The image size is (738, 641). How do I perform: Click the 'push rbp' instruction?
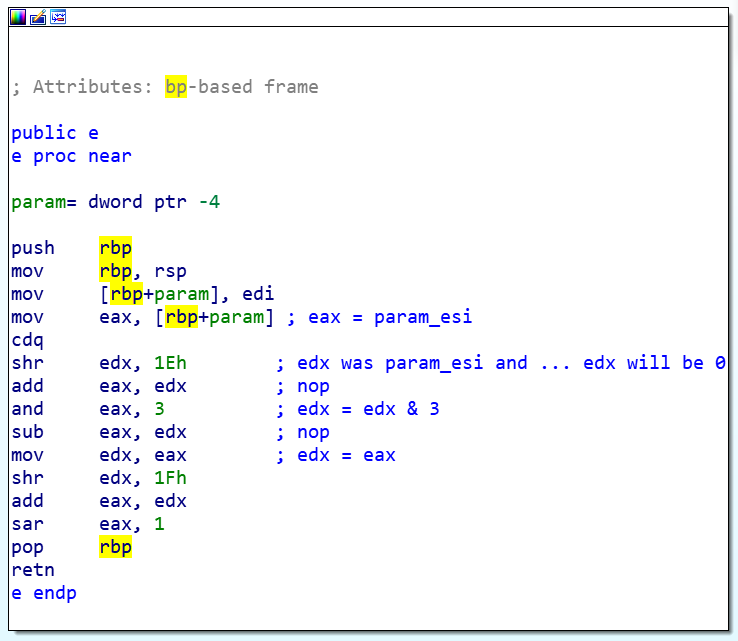point(72,248)
